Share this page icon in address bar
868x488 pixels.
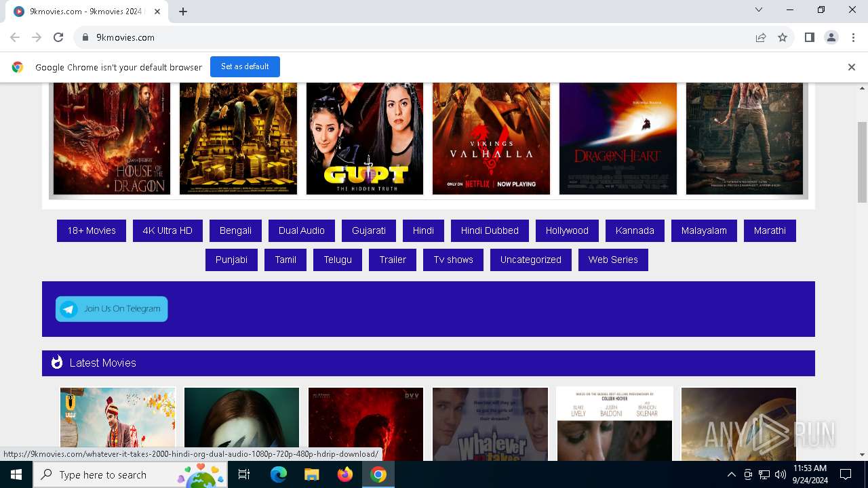tap(761, 37)
